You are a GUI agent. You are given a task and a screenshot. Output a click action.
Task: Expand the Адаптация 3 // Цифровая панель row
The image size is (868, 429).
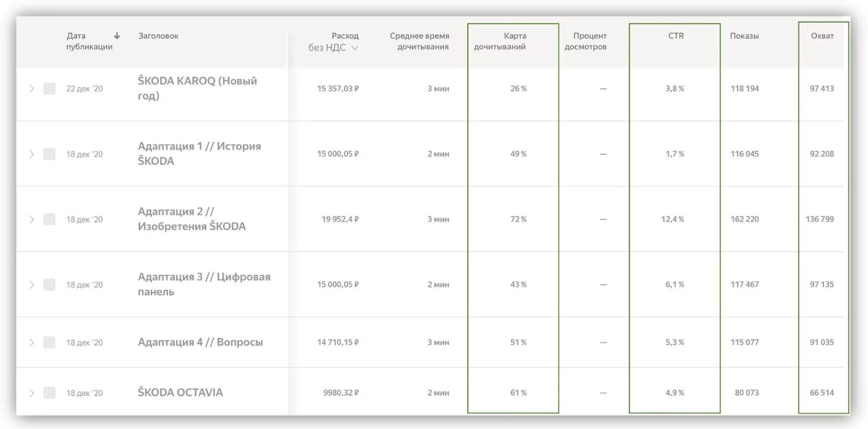pos(31,285)
